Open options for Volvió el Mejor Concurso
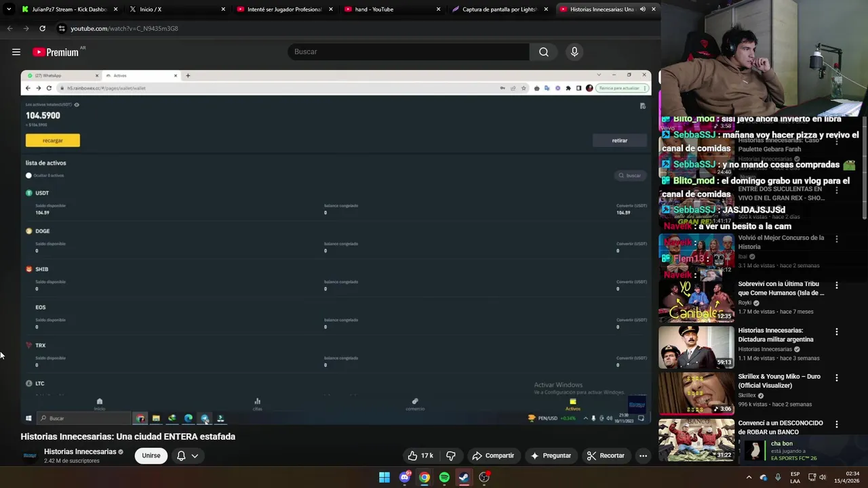The height and width of the screenshot is (488, 868). point(836,239)
